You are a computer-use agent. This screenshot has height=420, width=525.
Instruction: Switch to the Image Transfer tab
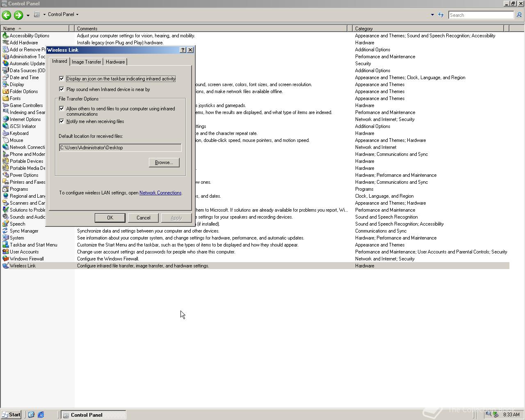(87, 62)
